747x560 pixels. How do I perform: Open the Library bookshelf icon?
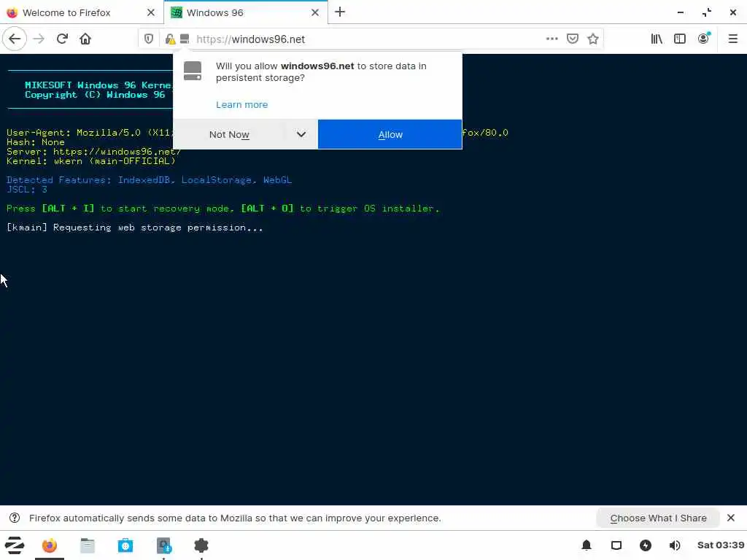[657, 39]
